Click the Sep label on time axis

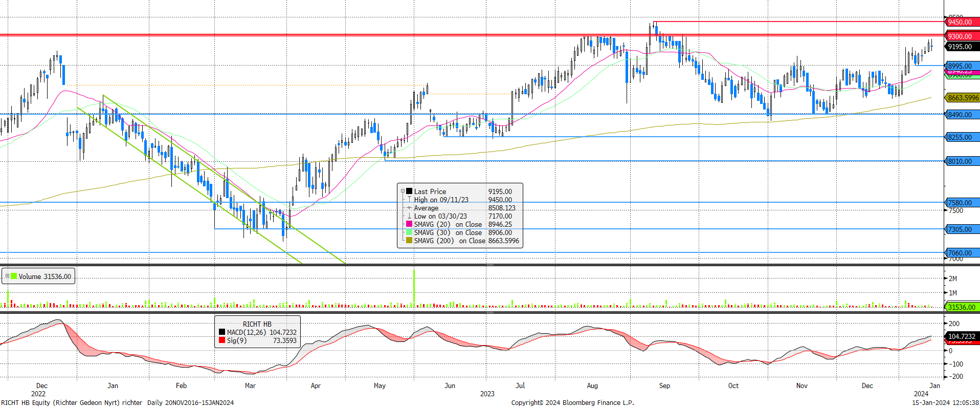[x=664, y=385]
